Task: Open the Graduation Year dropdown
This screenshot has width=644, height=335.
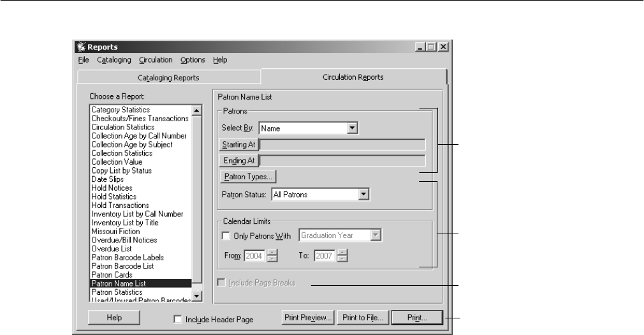Action: [x=376, y=235]
